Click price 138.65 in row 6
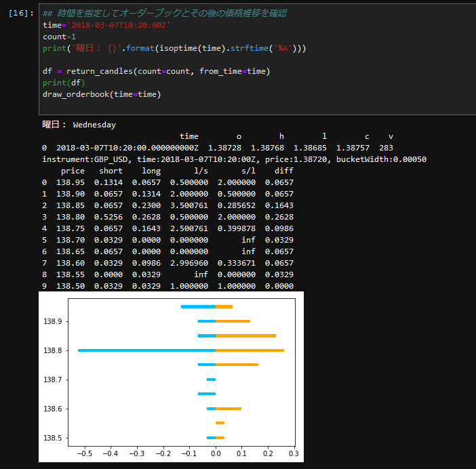This screenshot has width=476, height=469. 71,251
